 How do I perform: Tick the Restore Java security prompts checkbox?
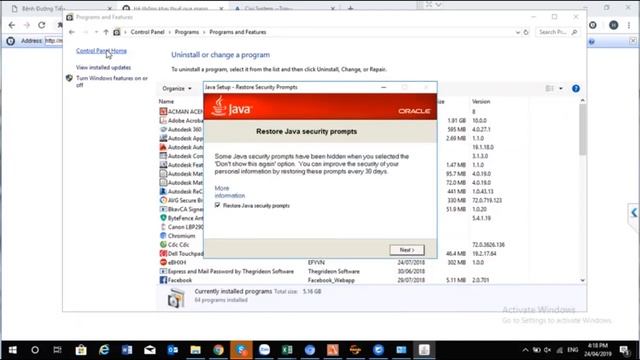(218, 205)
